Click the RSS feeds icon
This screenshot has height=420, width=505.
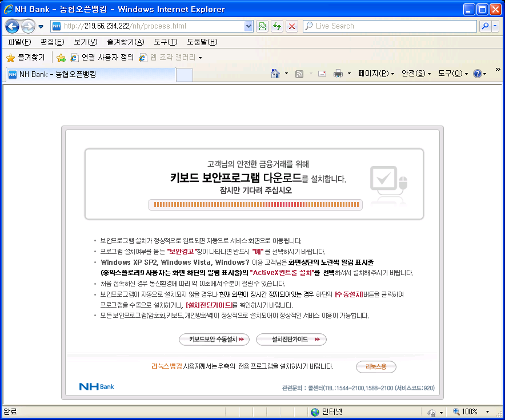(299, 74)
